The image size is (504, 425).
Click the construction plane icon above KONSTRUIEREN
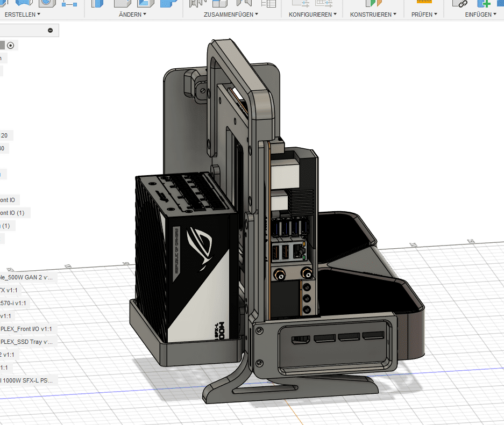[x=373, y=3]
